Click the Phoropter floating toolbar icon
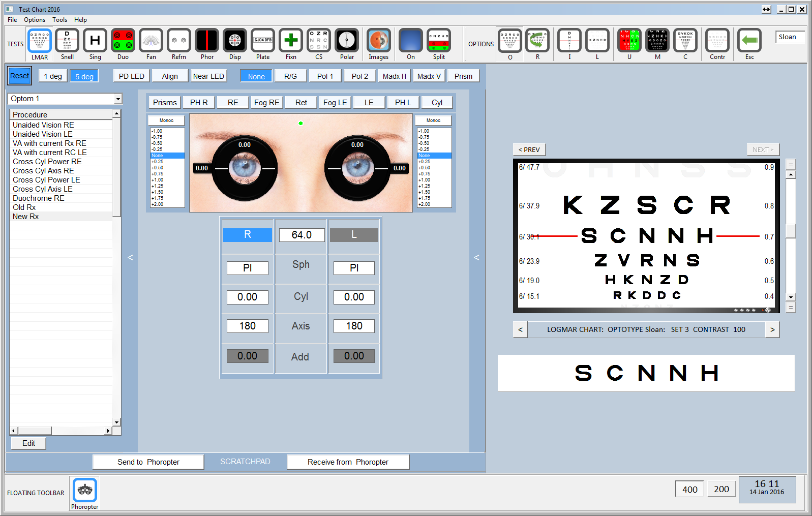This screenshot has width=812, height=516. [x=84, y=490]
